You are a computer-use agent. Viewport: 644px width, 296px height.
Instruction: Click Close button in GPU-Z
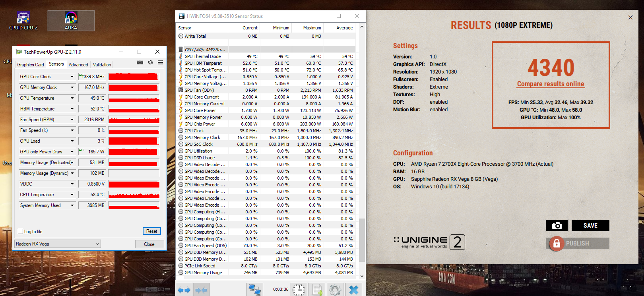[149, 244]
